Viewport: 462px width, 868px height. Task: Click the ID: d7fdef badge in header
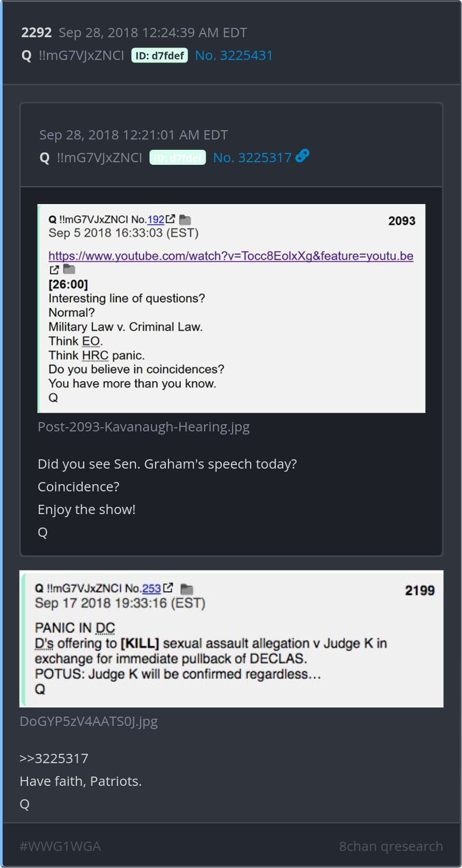pos(160,55)
